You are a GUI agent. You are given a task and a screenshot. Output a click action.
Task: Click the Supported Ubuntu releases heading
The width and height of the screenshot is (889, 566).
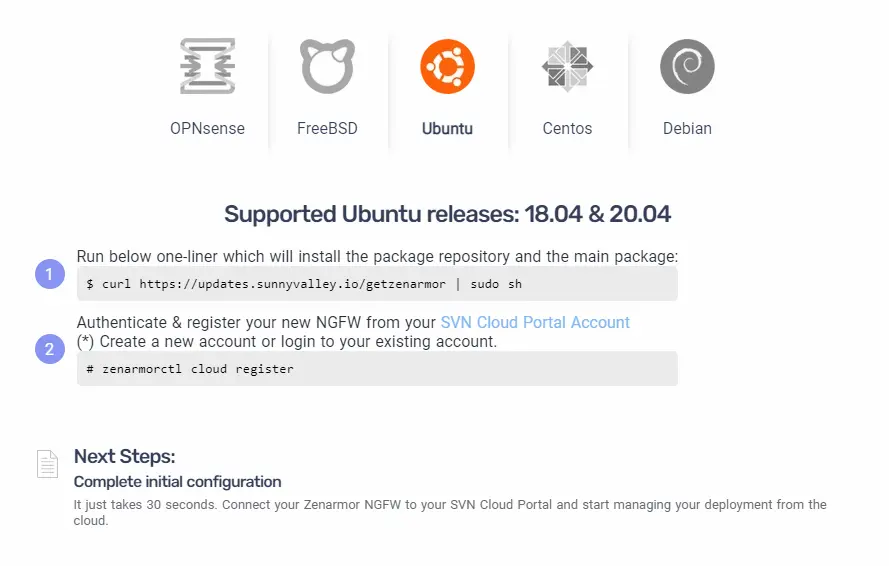447,214
